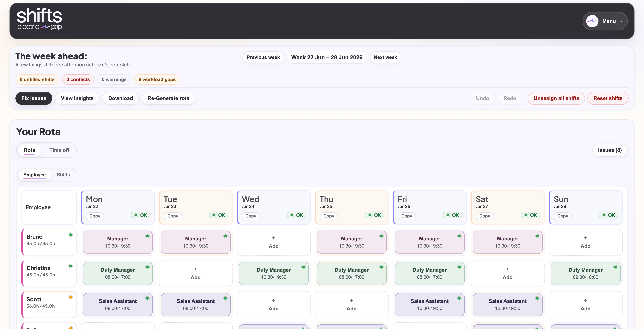Click the Undo button

click(482, 98)
